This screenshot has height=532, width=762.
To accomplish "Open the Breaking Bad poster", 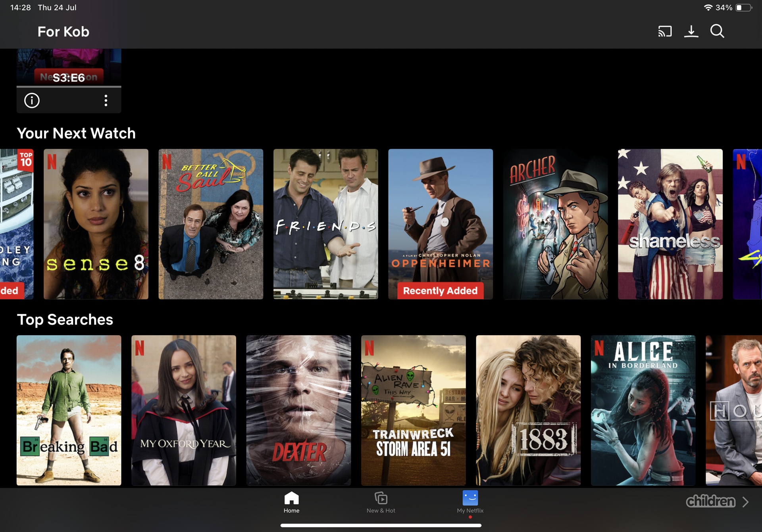I will tap(69, 410).
